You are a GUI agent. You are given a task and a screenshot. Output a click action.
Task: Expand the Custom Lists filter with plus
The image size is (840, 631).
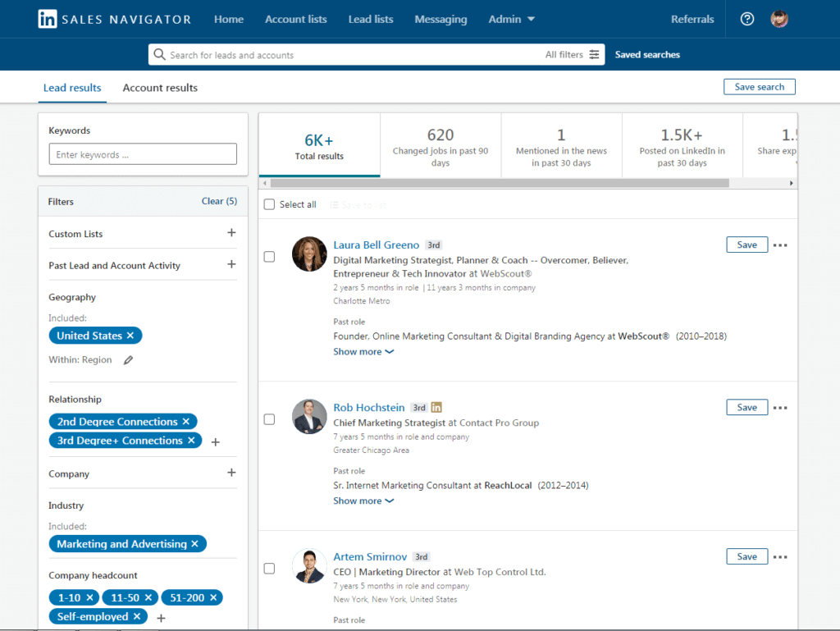click(231, 234)
